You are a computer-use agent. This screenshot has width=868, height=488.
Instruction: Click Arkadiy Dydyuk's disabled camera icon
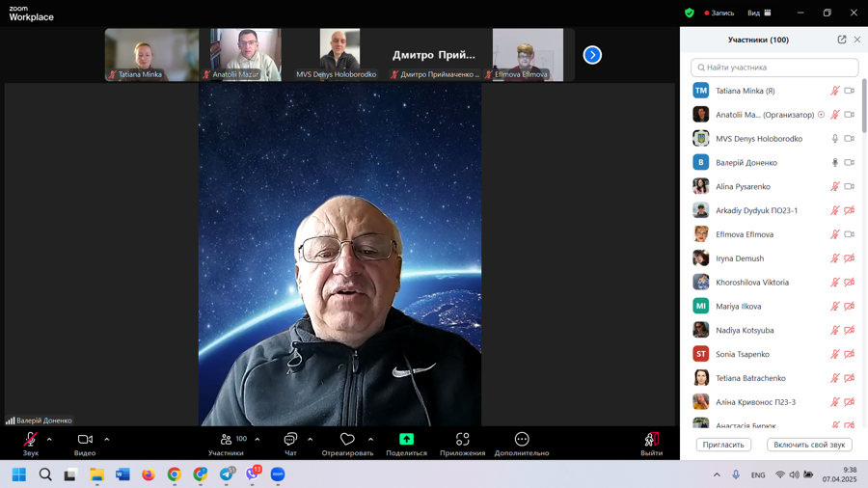click(849, 210)
